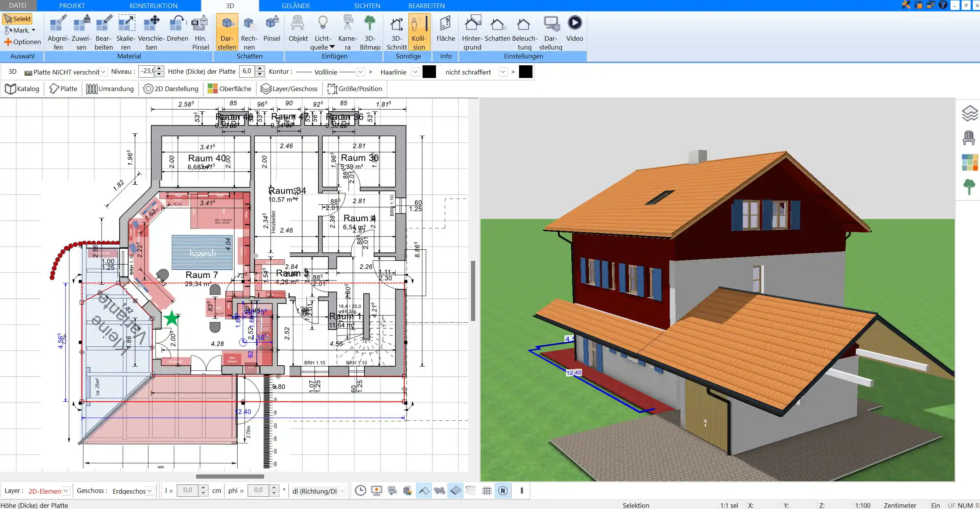Click the 3D-Schnitt (3D section) tool
Viewport: 980px width, 509px height.
coord(396,32)
